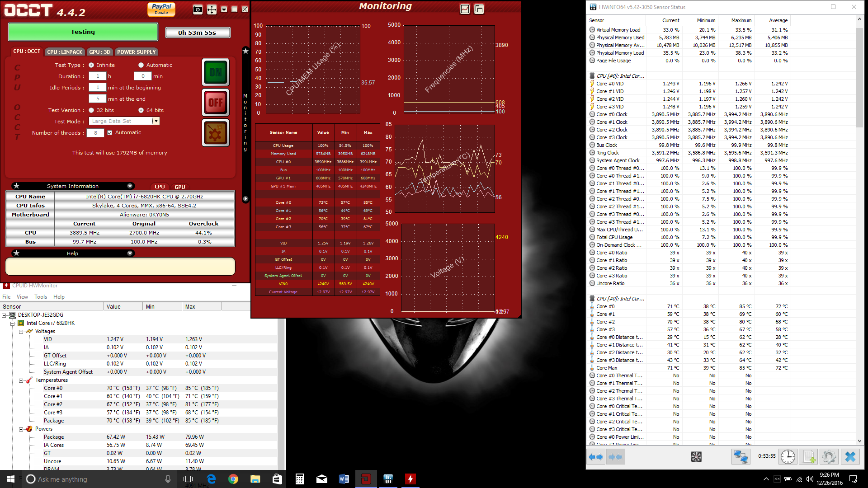Select the GPU system info tab
This screenshot has width=868, height=488.
pyautogui.click(x=180, y=187)
